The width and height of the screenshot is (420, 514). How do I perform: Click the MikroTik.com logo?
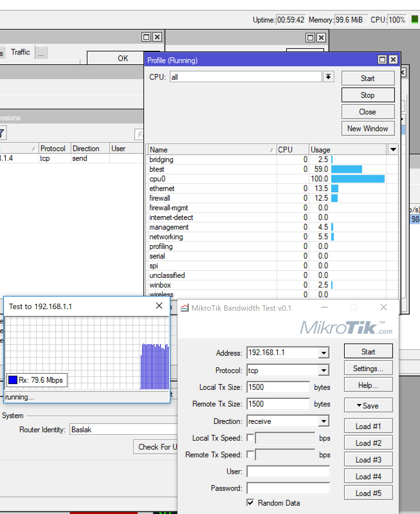346,328
